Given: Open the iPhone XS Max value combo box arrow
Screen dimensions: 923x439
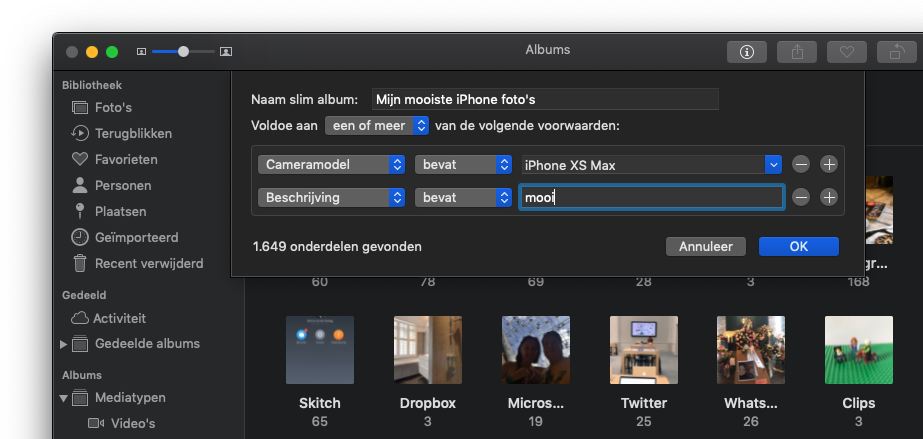Looking at the screenshot, I should pos(773,165).
